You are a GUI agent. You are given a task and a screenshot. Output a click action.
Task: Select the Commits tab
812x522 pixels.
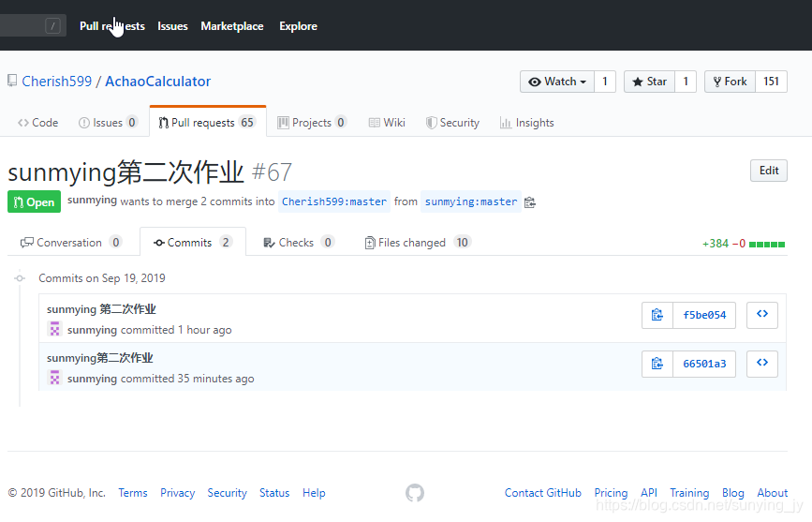(x=193, y=243)
